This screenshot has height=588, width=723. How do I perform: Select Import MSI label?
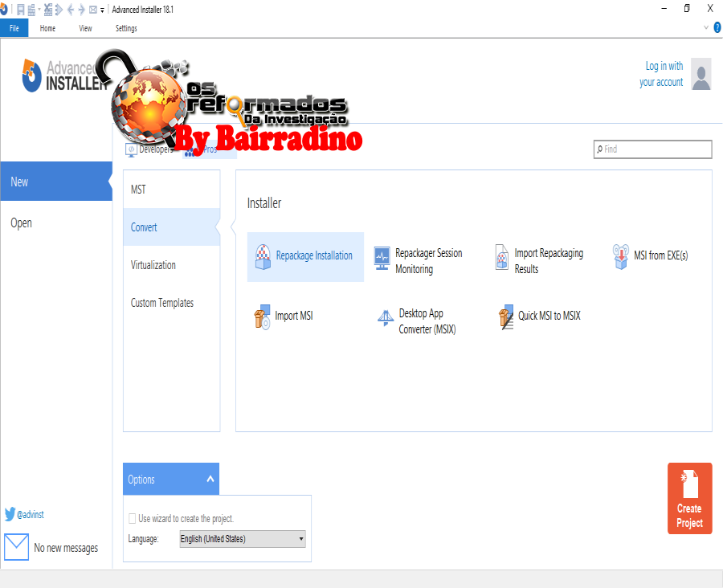pos(294,316)
